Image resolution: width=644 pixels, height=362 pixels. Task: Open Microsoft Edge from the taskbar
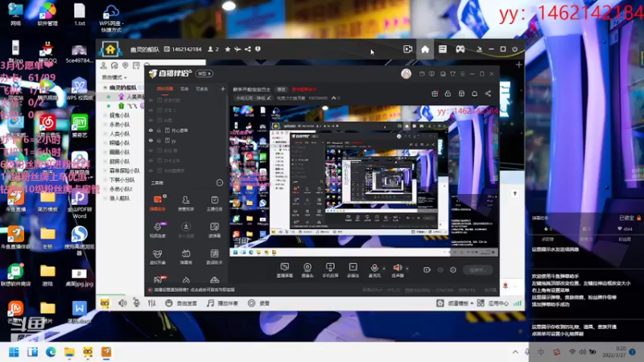[x=51, y=352]
